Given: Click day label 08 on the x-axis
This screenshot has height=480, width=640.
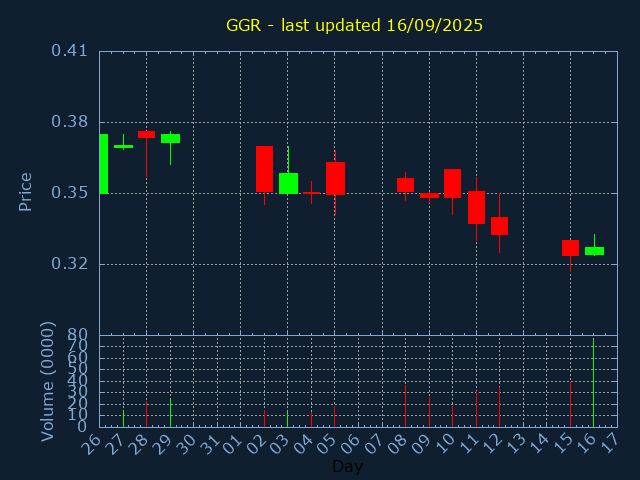Looking at the screenshot, I should click(397, 444).
